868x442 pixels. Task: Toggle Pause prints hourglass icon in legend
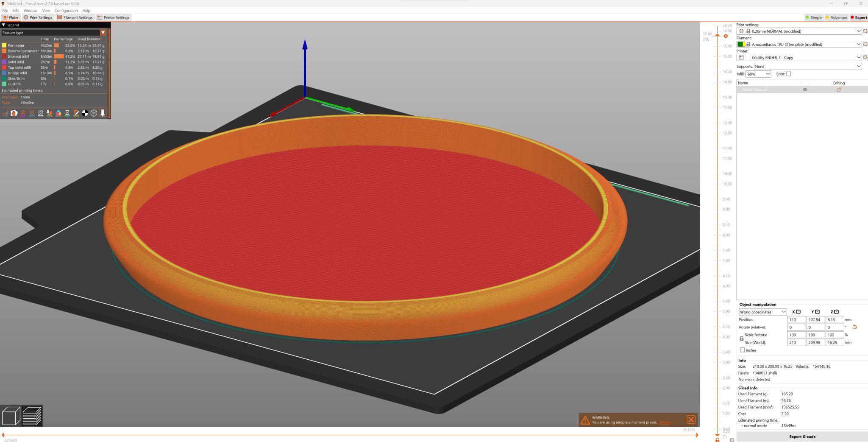point(67,113)
